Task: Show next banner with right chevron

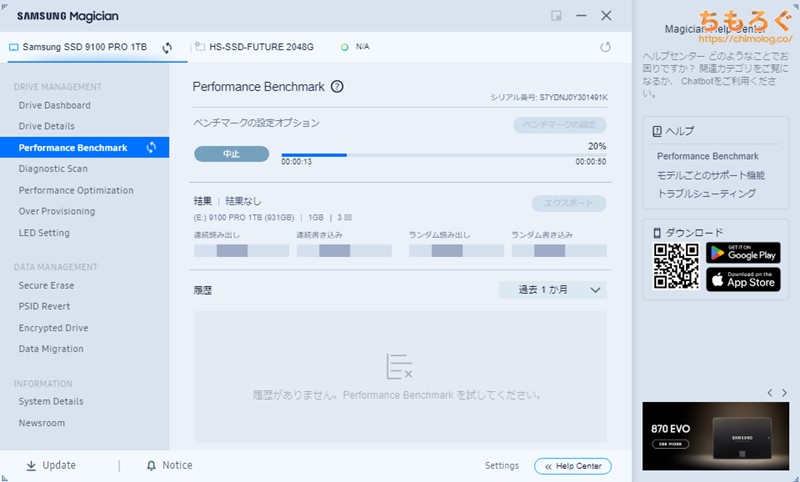Action: click(x=784, y=393)
